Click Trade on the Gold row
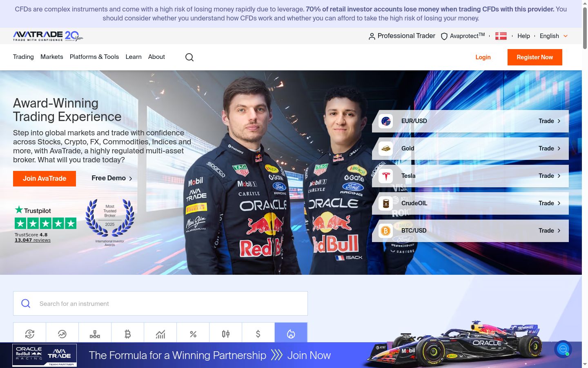This screenshot has height=368, width=588. pyautogui.click(x=550, y=148)
